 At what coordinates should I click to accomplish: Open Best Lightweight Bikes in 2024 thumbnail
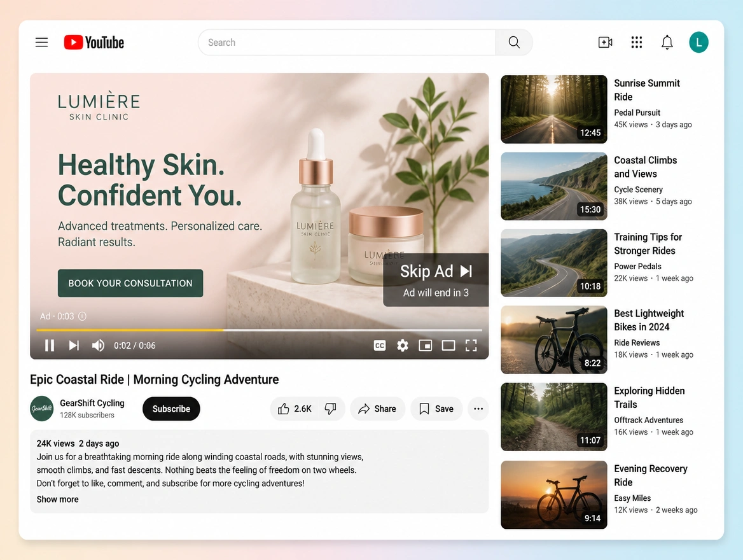(554, 340)
